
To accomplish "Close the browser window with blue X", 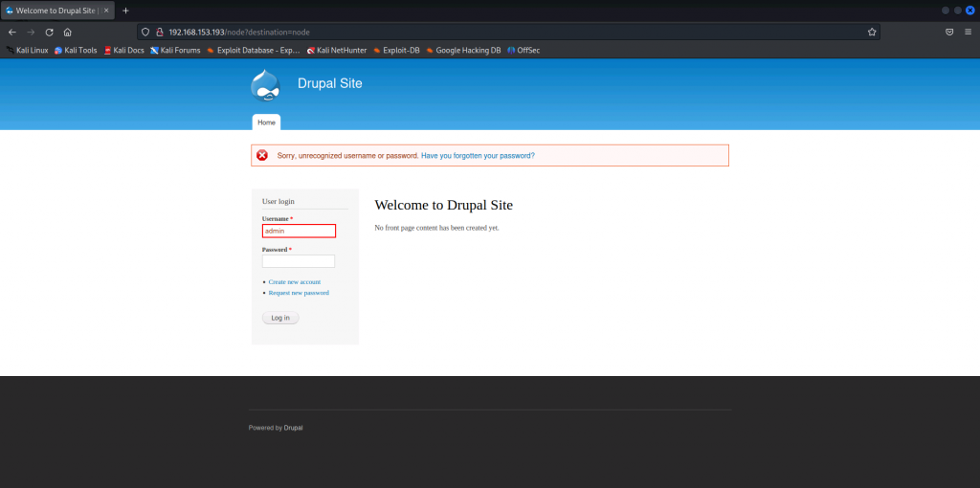I will tap(970, 10).
